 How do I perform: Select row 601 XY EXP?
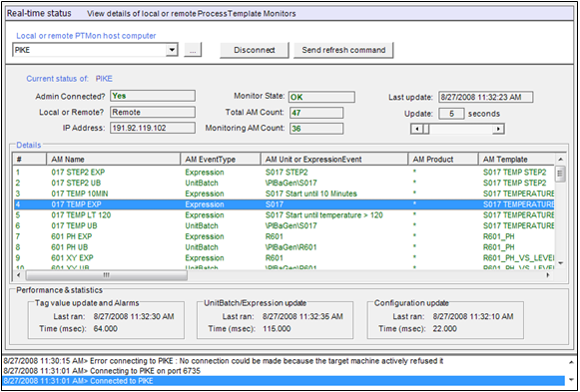click(x=285, y=258)
